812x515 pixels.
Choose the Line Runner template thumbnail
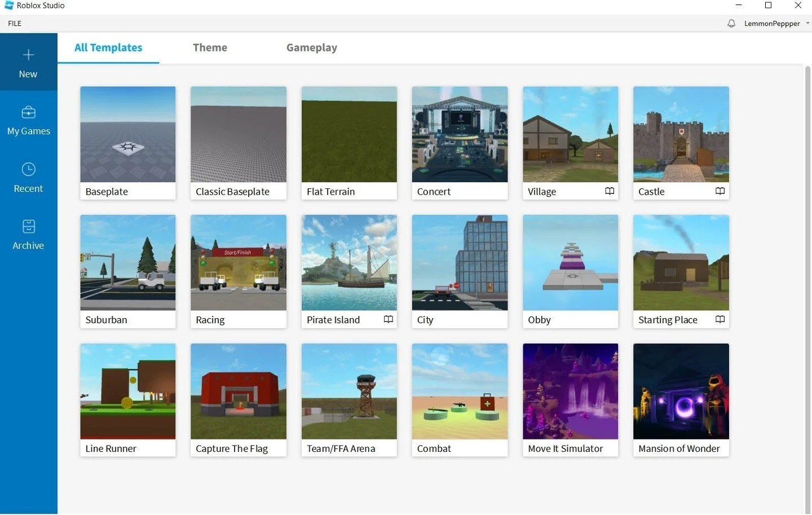128,391
